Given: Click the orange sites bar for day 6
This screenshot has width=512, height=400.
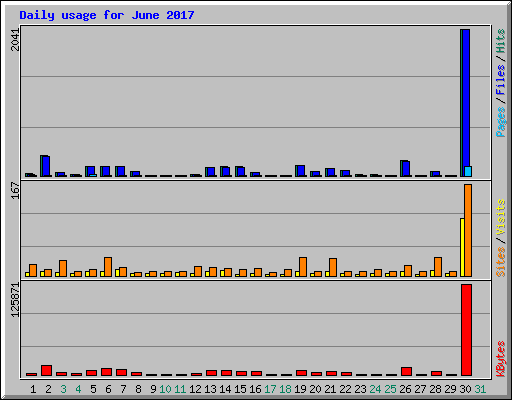Looking at the screenshot, I should tap(108, 267).
